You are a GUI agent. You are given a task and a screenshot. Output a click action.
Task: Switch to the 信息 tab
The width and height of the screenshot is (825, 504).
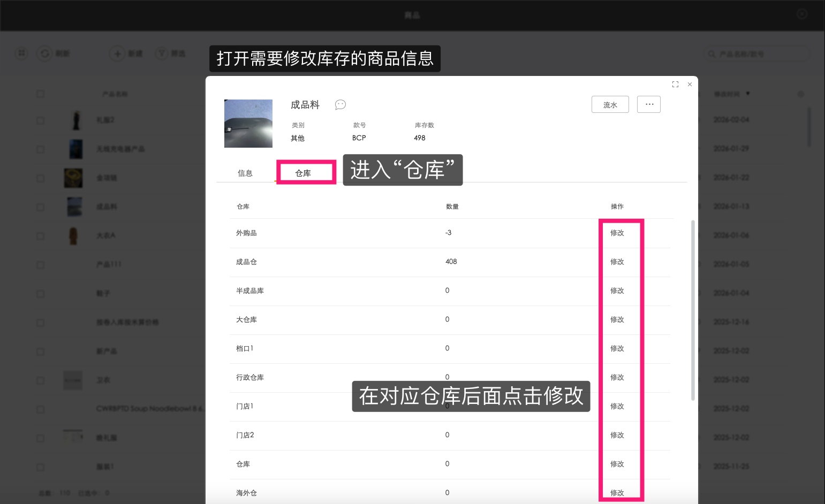click(x=245, y=172)
